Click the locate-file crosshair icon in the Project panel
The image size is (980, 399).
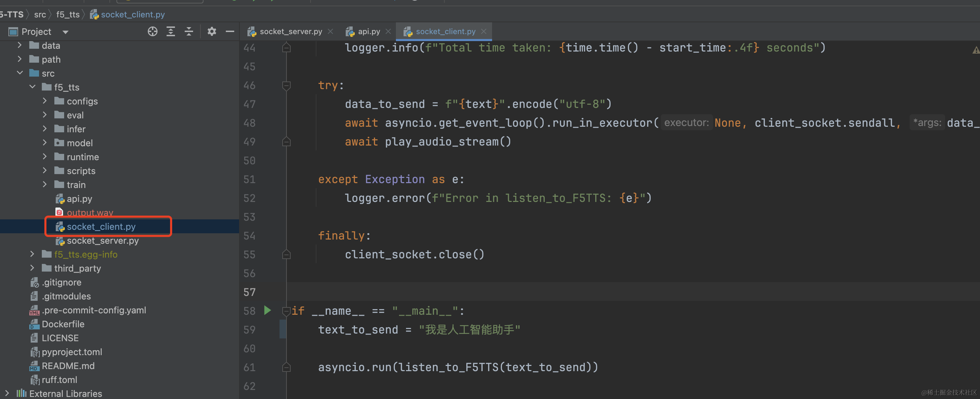tap(153, 32)
